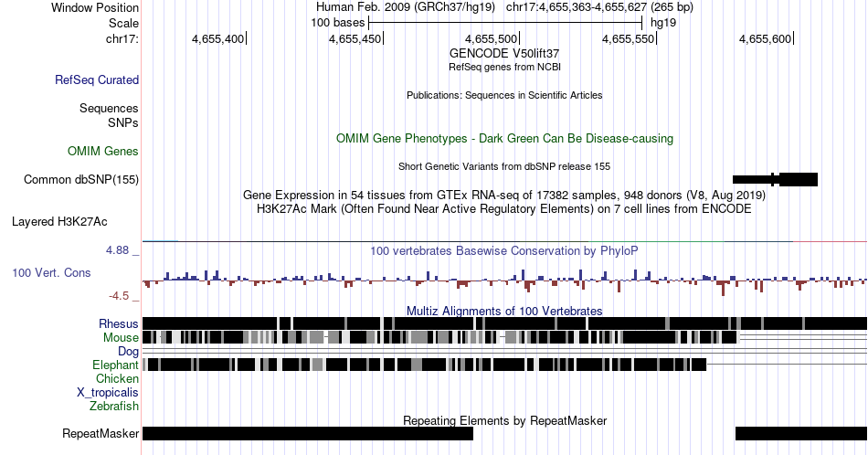Click the Chicken alignment label
868x455 pixels.
(x=117, y=378)
